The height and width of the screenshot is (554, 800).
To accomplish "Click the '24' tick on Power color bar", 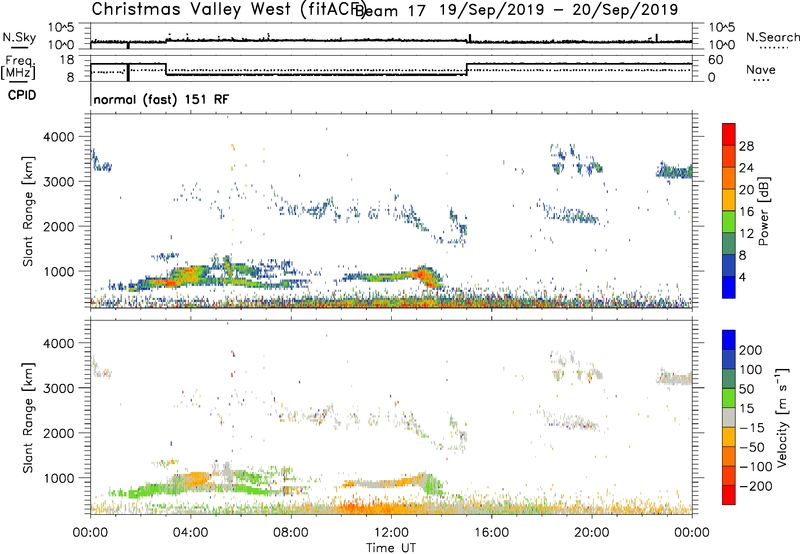I will [x=746, y=168].
